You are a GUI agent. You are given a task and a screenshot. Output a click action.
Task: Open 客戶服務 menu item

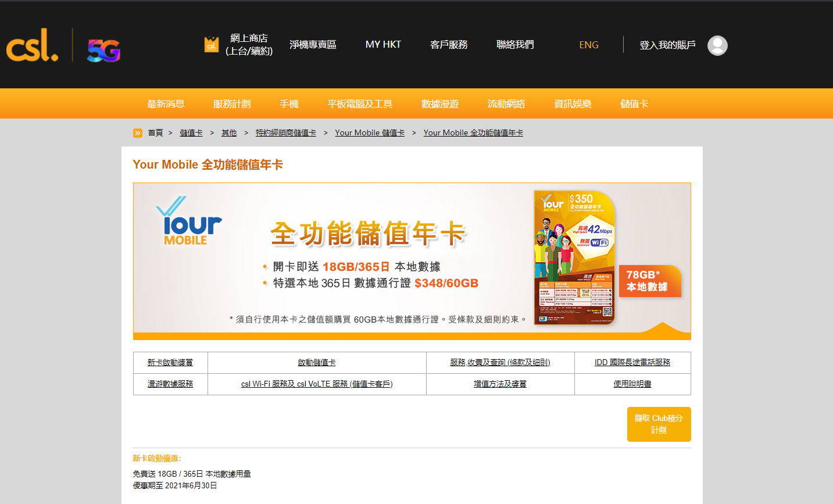point(449,45)
